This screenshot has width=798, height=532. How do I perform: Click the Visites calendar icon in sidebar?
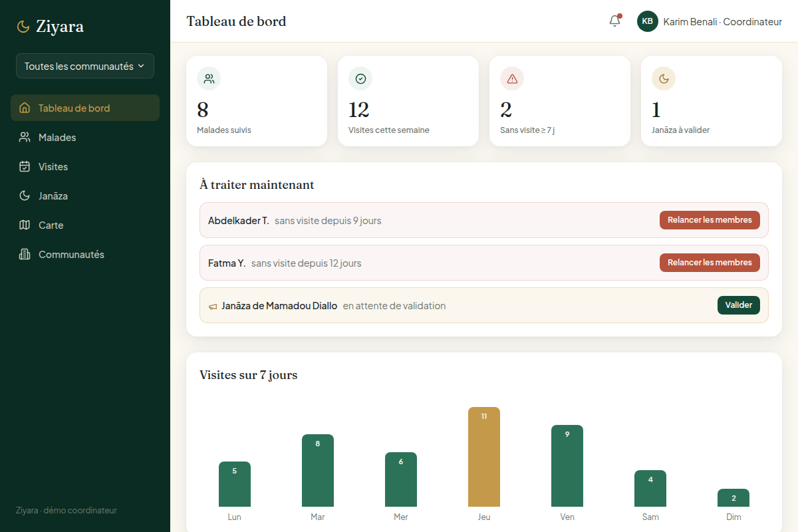(x=25, y=166)
